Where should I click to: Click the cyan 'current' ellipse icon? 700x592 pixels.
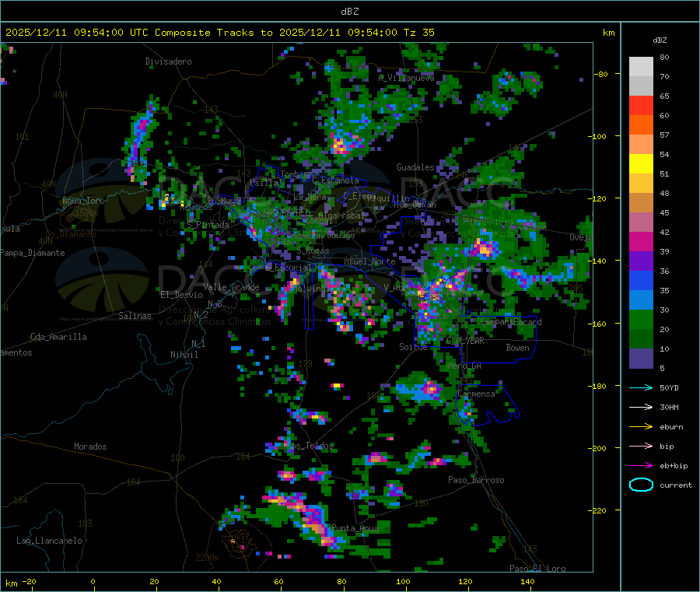click(x=641, y=485)
